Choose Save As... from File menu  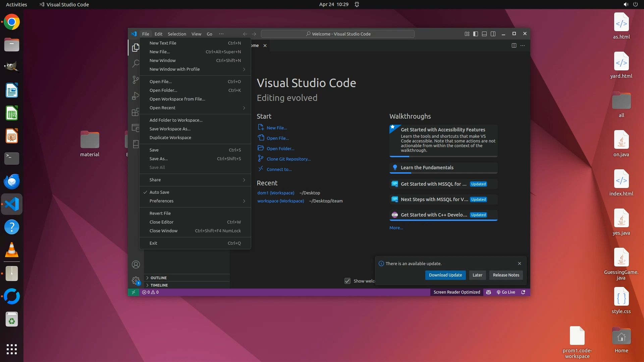tap(158, 159)
